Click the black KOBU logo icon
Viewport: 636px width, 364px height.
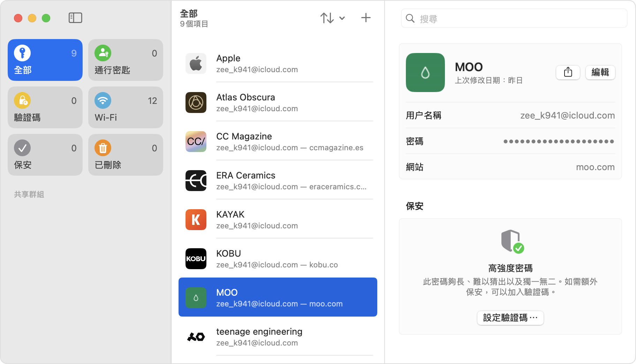[x=196, y=259]
